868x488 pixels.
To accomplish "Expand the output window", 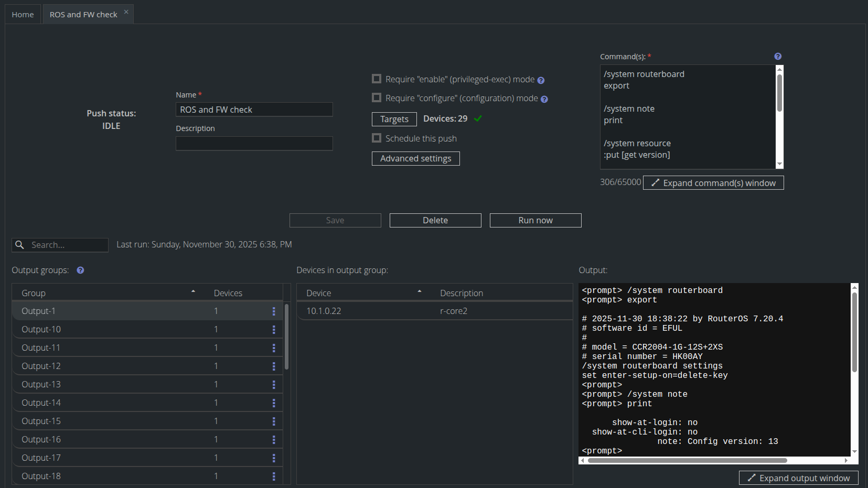I will click(798, 478).
